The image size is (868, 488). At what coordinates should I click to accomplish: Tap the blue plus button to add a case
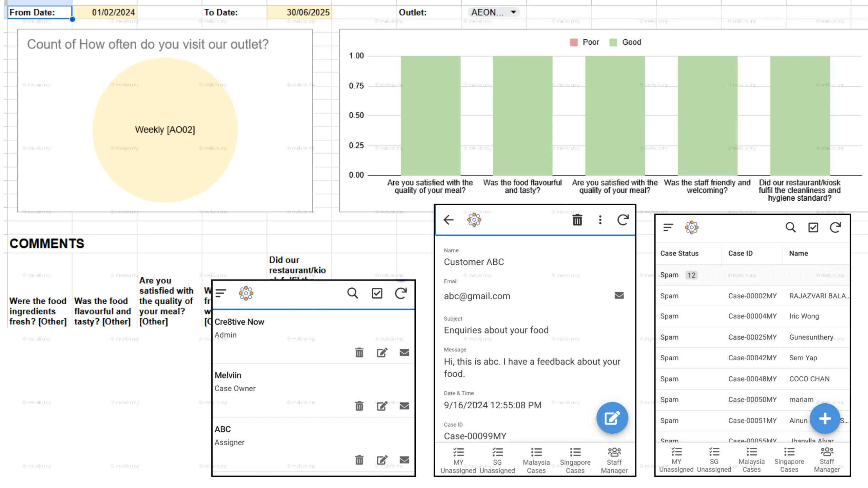[x=825, y=419]
